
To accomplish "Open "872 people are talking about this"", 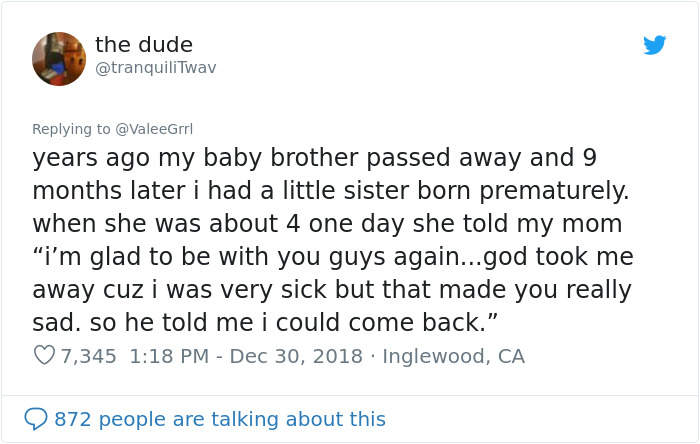I will pos(220,419).
